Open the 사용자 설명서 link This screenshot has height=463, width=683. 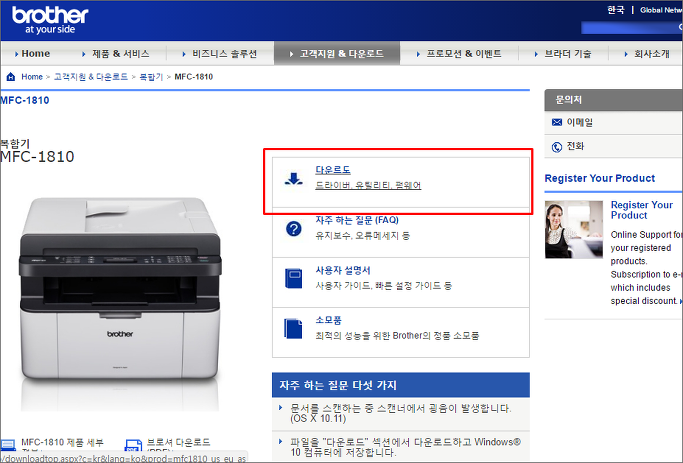[x=343, y=270]
